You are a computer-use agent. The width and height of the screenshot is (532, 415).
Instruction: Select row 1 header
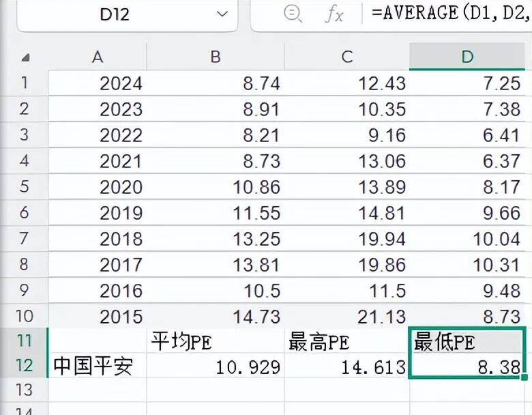(x=24, y=83)
